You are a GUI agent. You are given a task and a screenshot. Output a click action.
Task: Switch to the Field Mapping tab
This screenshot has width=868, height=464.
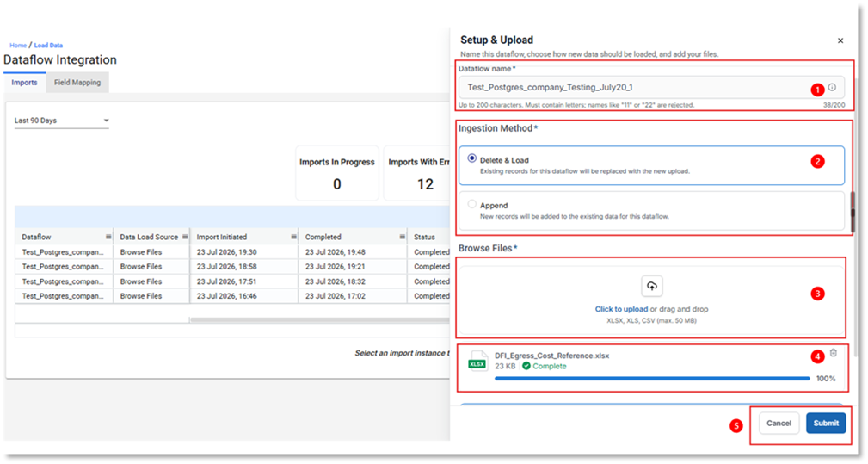pyautogui.click(x=77, y=83)
